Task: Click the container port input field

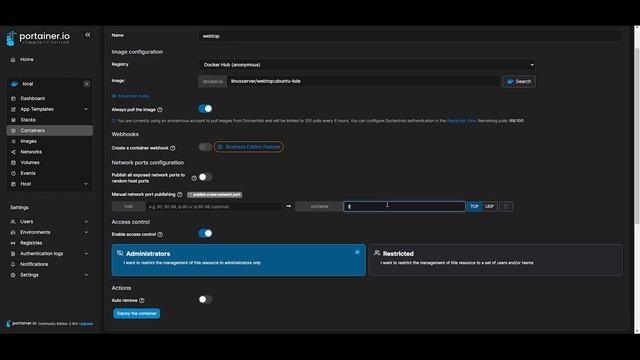Action: click(x=404, y=207)
